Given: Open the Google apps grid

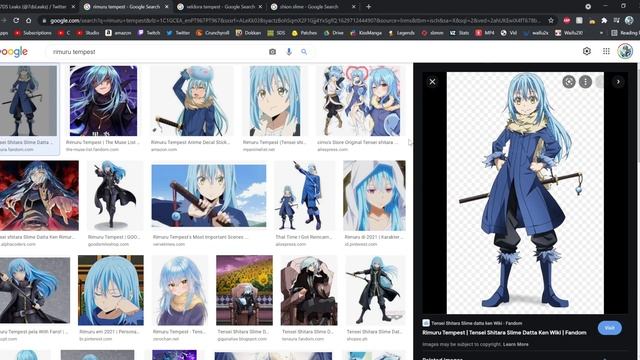Looking at the screenshot, I should (x=606, y=51).
